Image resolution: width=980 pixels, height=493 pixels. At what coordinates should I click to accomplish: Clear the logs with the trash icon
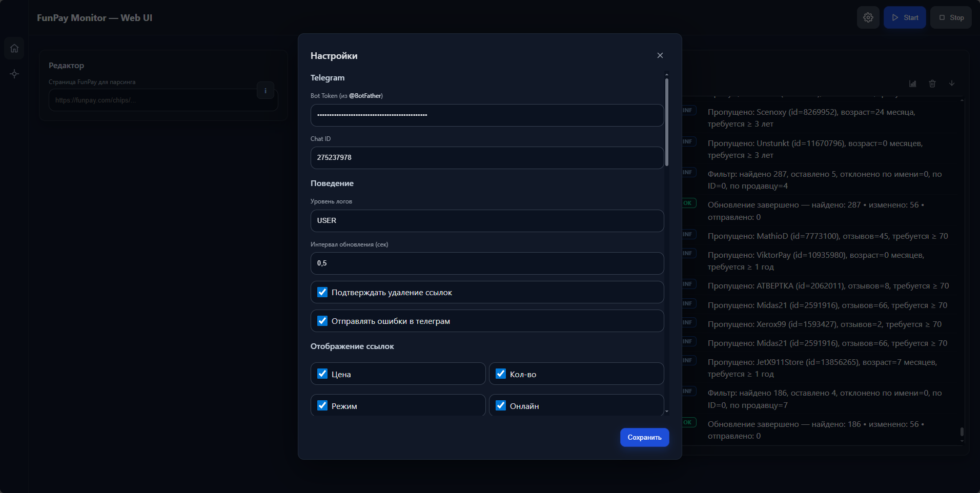pyautogui.click(x=932, y=84)
